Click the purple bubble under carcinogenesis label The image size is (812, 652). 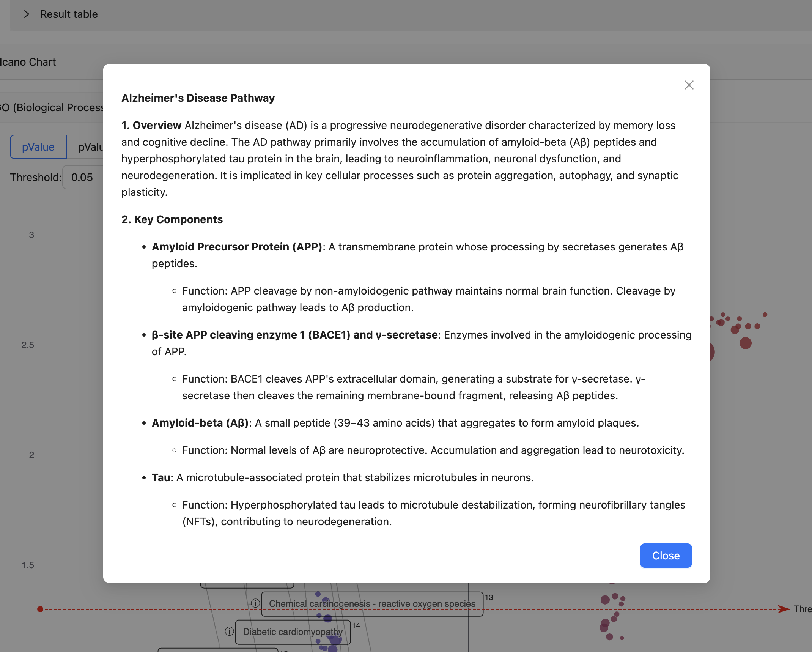click(x=328, y=619)
